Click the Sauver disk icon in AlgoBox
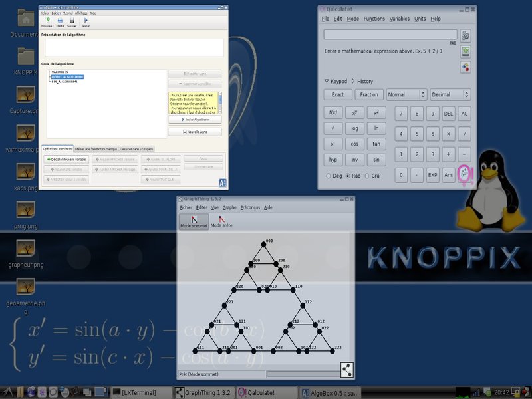 [71, 21]
